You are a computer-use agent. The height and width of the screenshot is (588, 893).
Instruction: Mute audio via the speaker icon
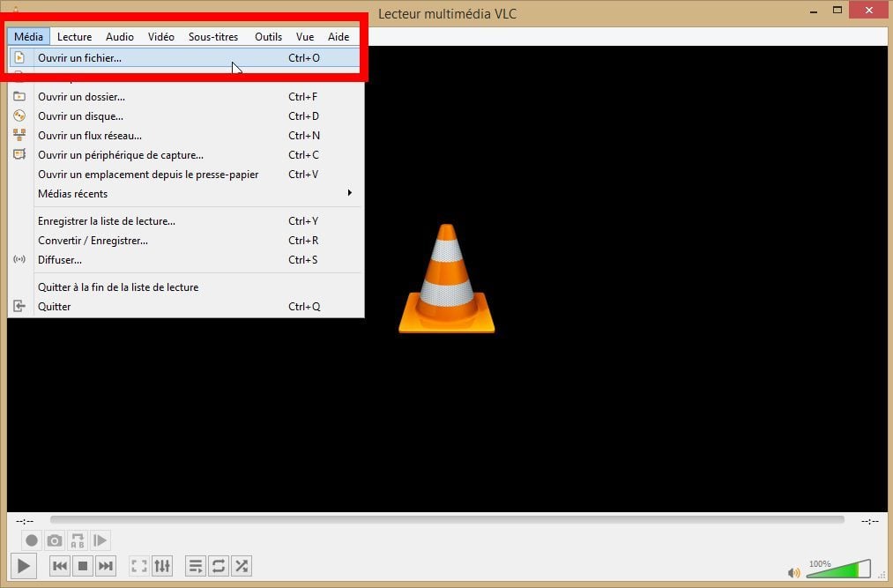point(793,573)
